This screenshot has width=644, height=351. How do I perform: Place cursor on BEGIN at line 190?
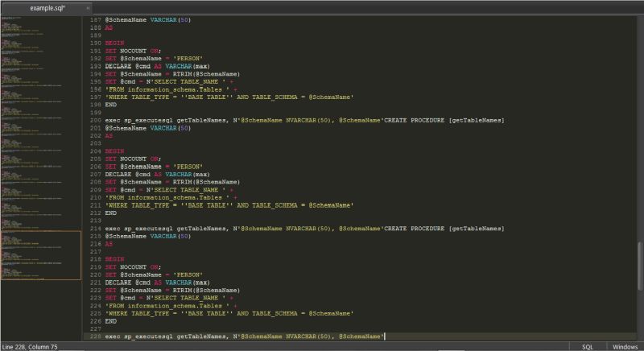coord(114,43)
